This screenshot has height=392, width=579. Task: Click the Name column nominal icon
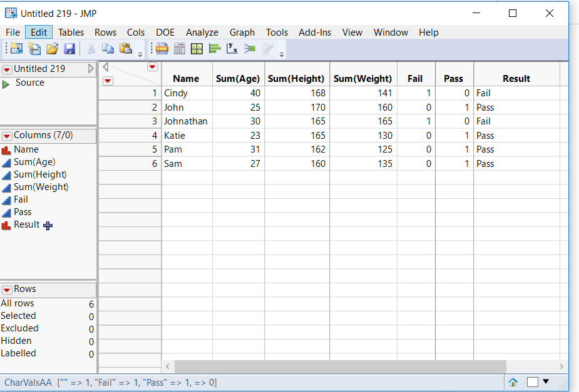tap(6, 150)
